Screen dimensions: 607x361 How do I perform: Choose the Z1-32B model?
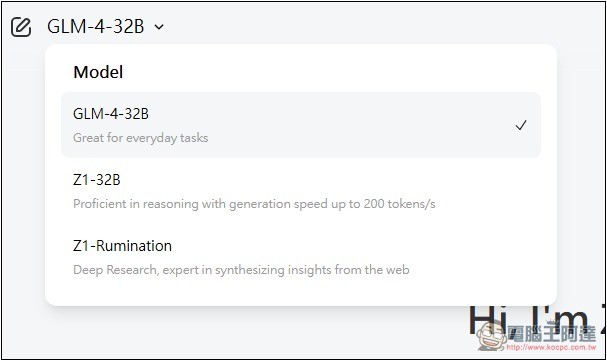point(301,191)
